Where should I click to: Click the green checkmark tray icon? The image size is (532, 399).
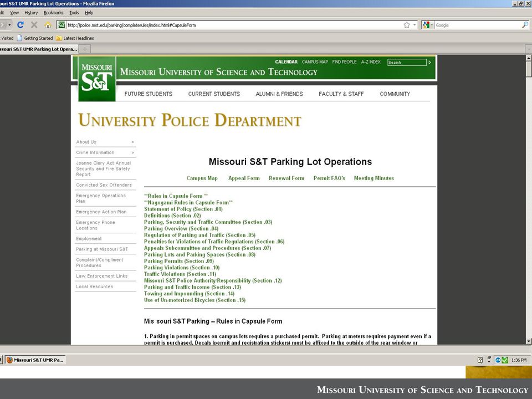[x=505, y=360]
